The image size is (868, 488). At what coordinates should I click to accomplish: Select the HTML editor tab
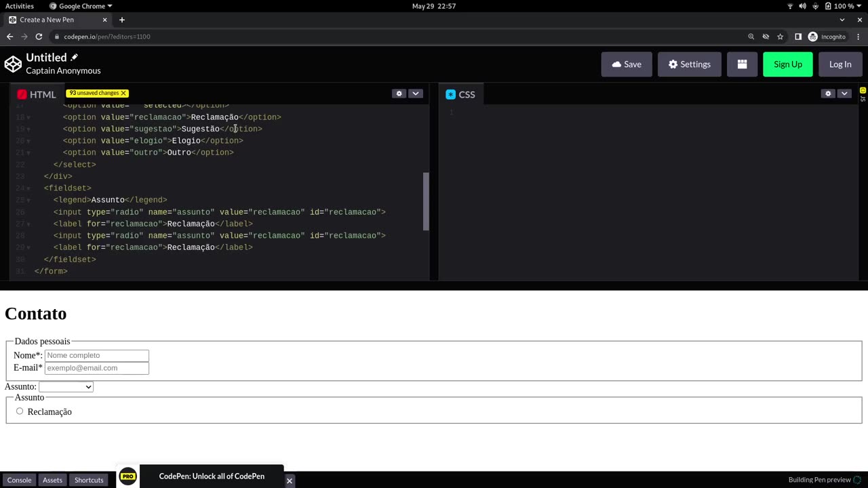pyautogui.click(x=37, y=94)
